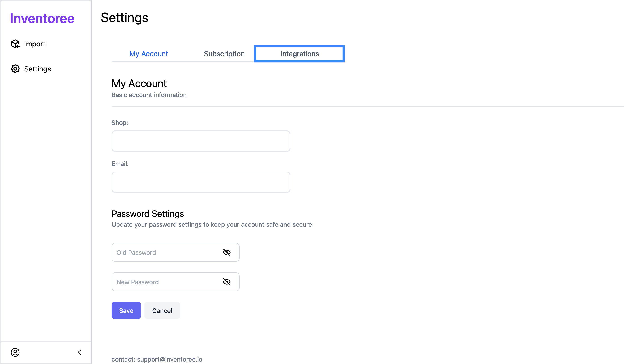Click the Shop input field
This screenshot has height=364, width=644.
201,141
